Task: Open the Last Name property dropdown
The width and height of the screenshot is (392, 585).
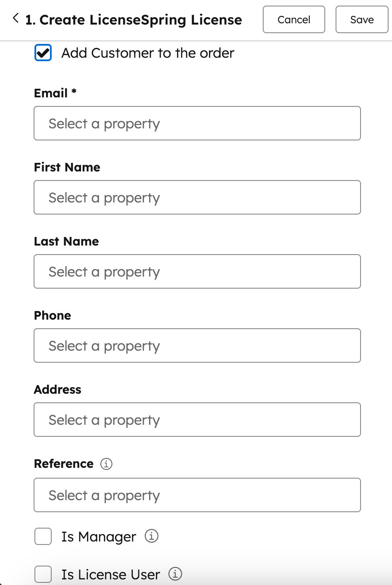Action: (197, 271)
